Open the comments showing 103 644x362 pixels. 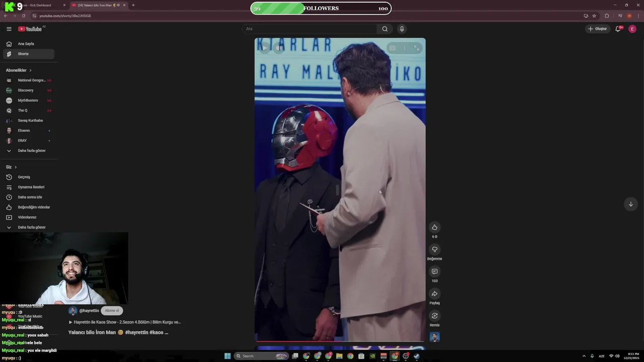(435, 271)
